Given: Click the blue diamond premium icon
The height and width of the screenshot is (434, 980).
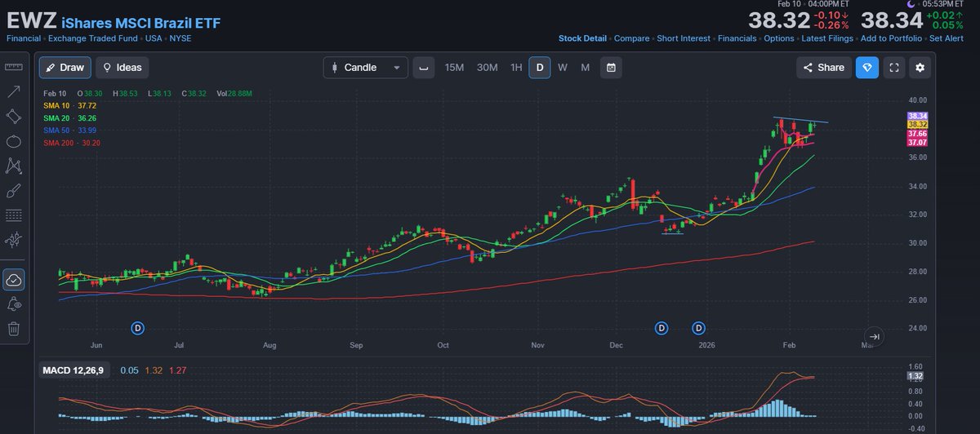Looking at the screenshot, I should pyautogui.click(x=867, y=68).
